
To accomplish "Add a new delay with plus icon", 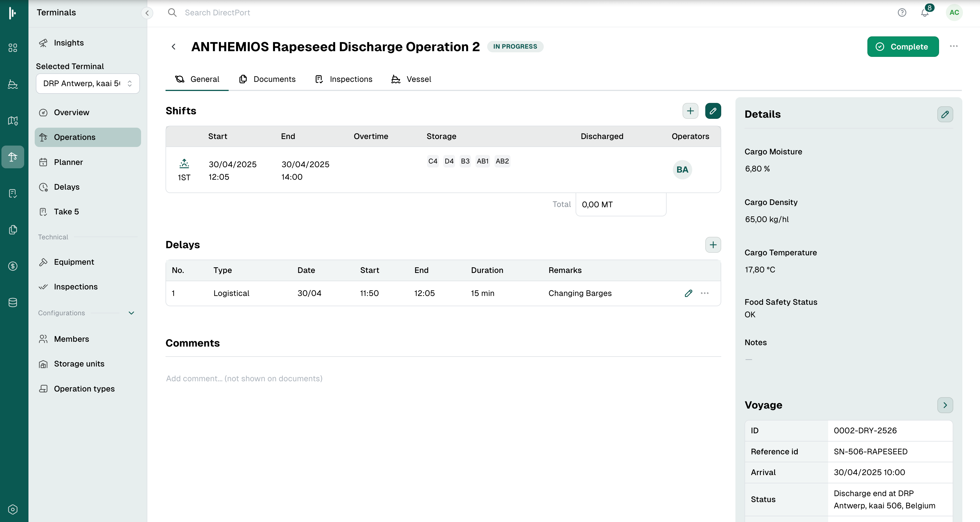I will coord(713,245).
